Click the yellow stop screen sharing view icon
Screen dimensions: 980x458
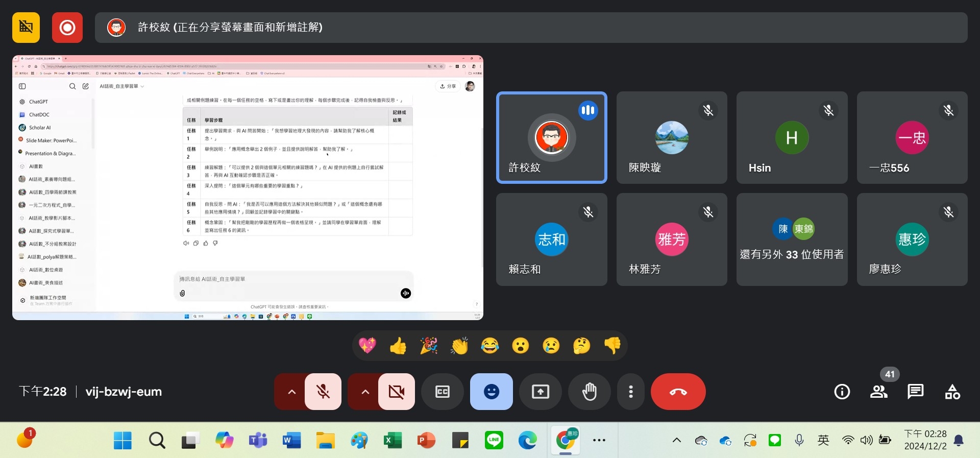(26, 28)
